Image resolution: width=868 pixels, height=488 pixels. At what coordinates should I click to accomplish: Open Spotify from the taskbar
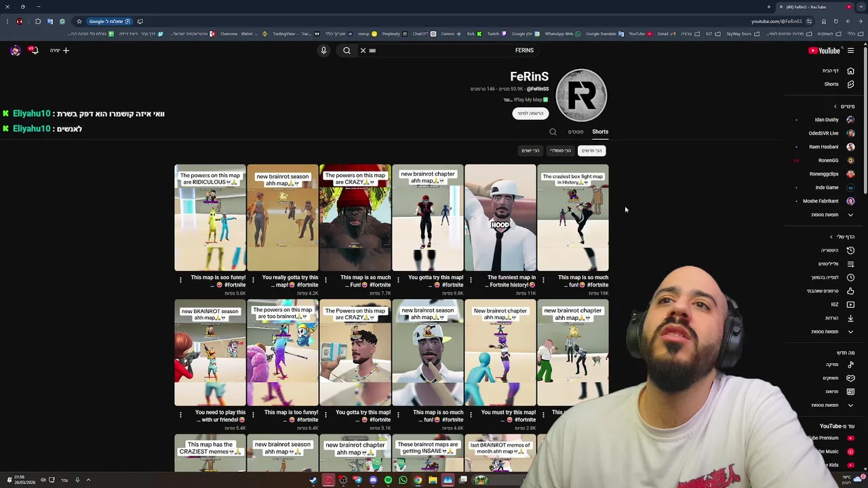(x=388, y=480)
